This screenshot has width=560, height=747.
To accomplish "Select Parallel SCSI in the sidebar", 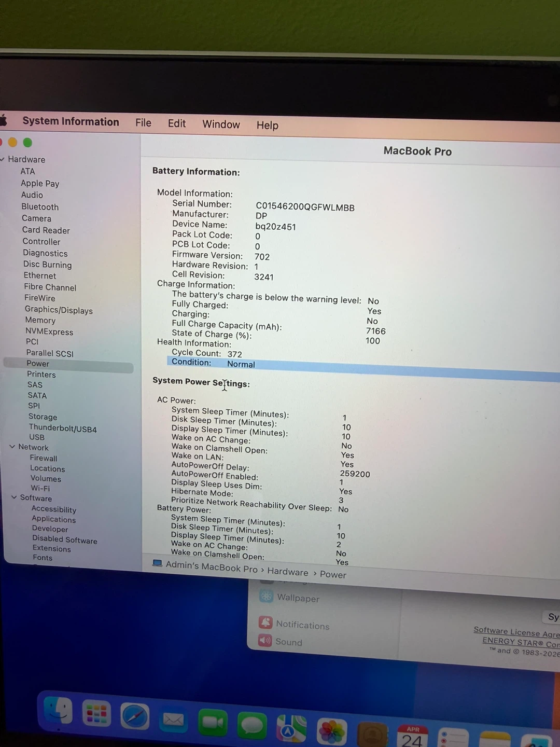I will click(50, 353).
